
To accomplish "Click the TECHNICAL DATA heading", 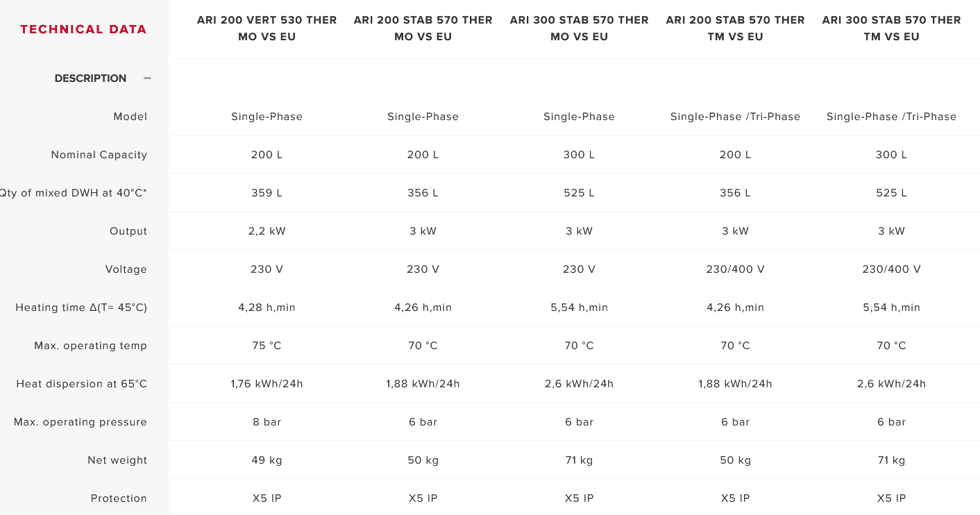I will pyautogui.click(x=83, y=29).
